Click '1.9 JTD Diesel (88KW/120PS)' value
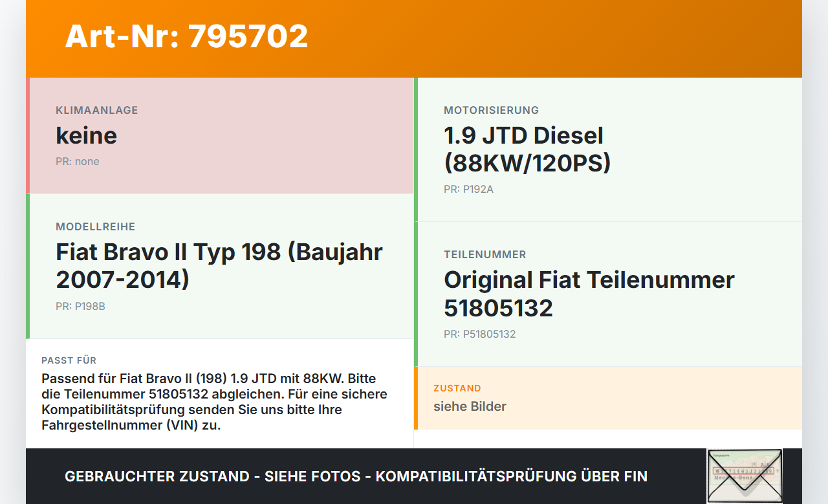 [x=527, y=149]
